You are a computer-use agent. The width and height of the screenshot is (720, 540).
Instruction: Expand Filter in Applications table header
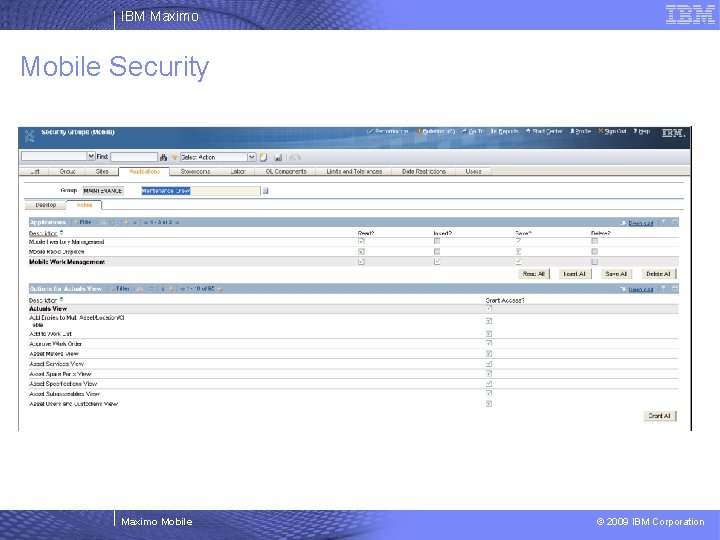pos(83,222)
